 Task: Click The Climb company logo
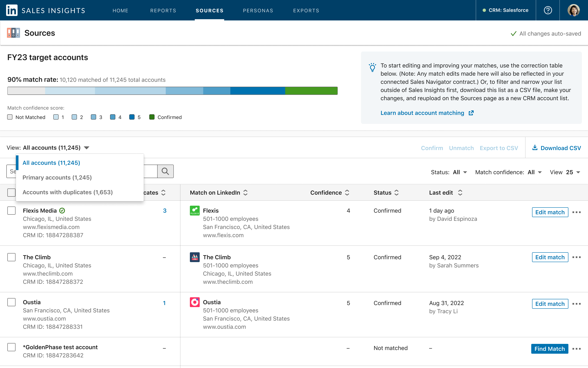pos(195,257)
